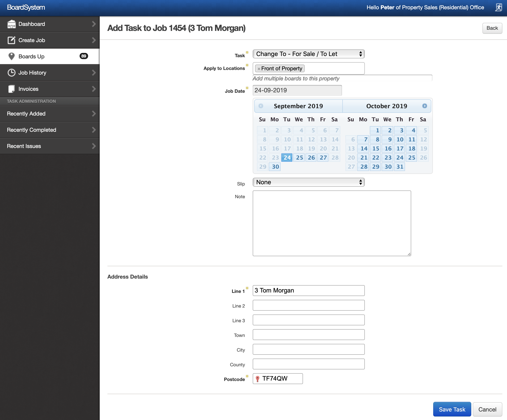The height and width of the screenshot is (420, 507).
Task: Pick September 26 as job date
Action: [x=311, y=158]
